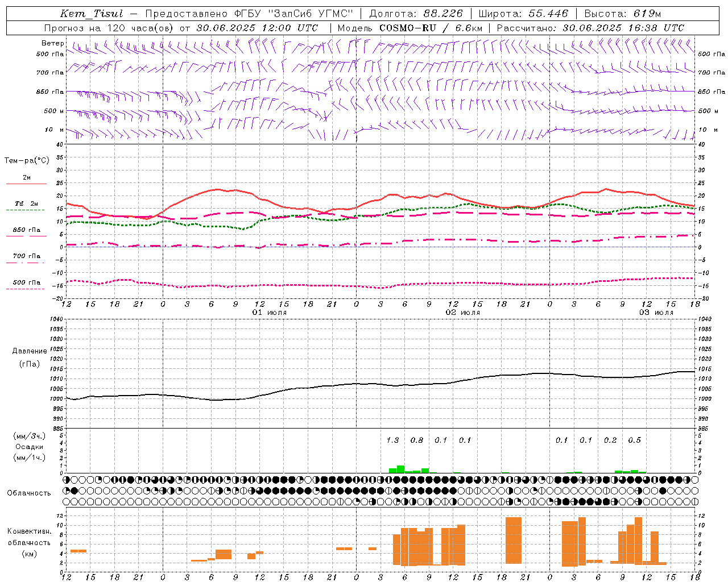This screenshot has height=582, width=728.
Task: Click the 0.5 precipitation amount value
Action: pos(635,440)
